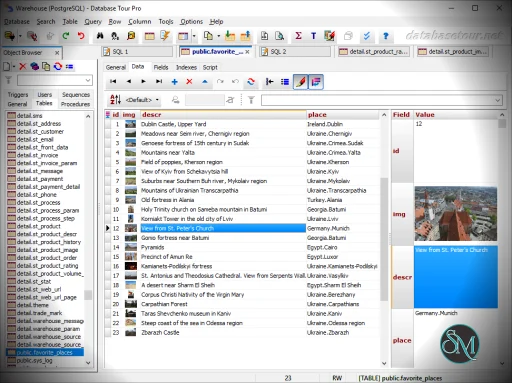Select public.sys_log in table list
This screenshot has height=383, width=512.
34,360
